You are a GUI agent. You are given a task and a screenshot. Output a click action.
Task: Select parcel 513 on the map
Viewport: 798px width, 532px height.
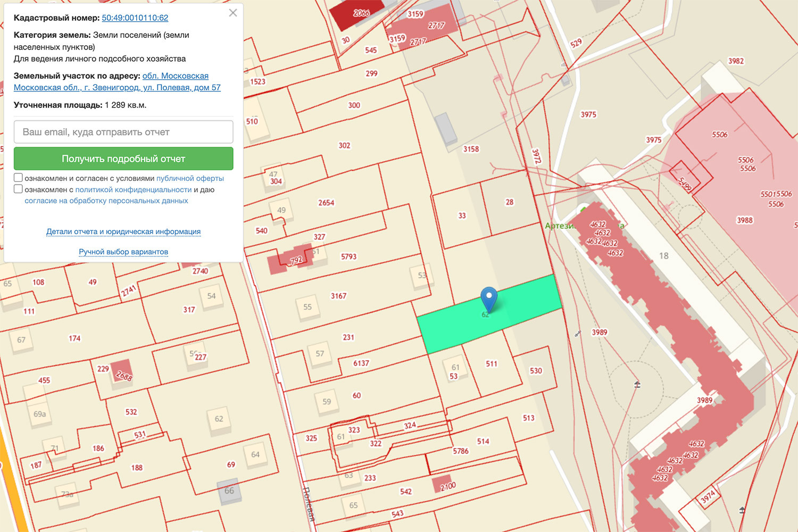(528, 418)
